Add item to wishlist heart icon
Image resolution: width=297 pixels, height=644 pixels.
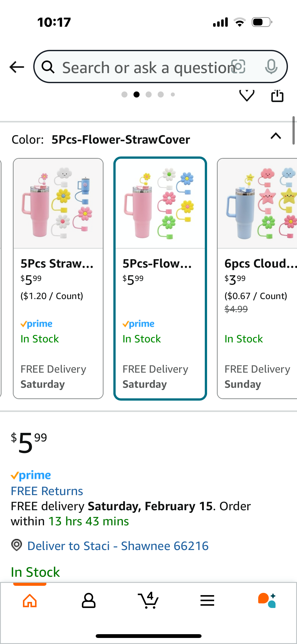[247, 95]
